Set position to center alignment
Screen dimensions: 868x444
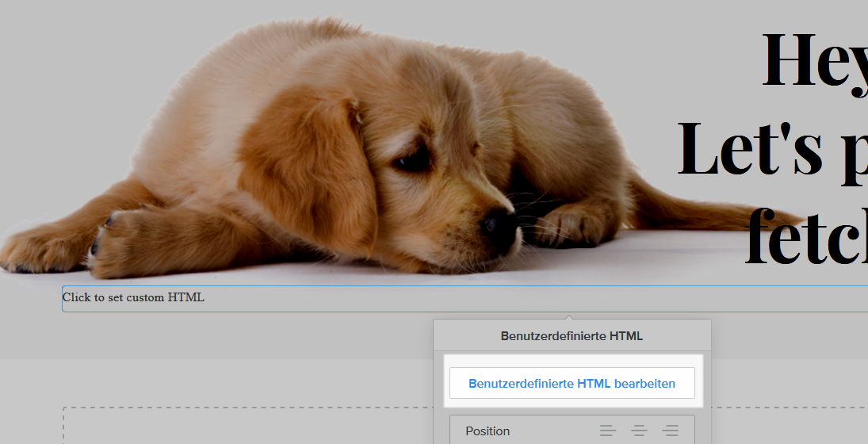point(639,431)
